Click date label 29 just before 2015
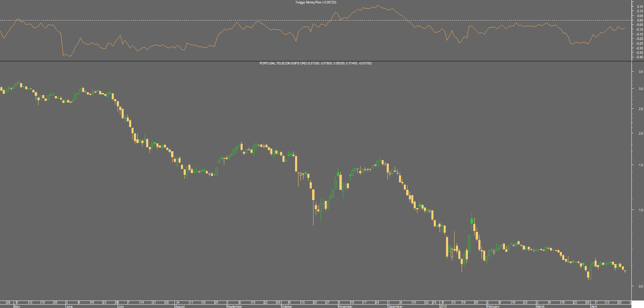Viewport: 644px width, 308px height. pos(434,303)
